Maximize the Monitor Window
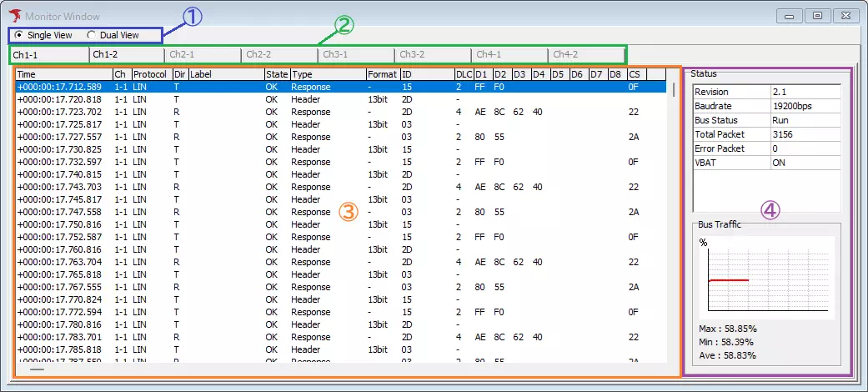This screenshot has width=868, height=392. (x=818, y=15)
